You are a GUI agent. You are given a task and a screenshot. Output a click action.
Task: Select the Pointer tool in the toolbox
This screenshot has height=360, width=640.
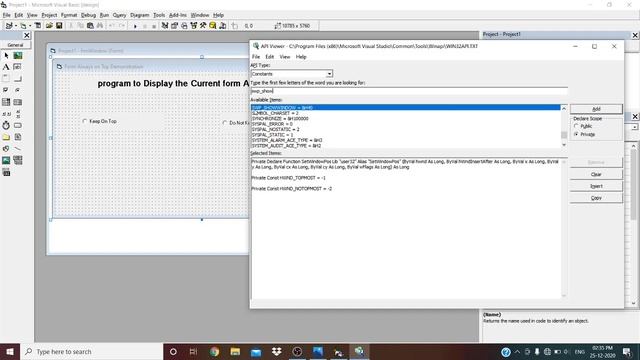6,56
